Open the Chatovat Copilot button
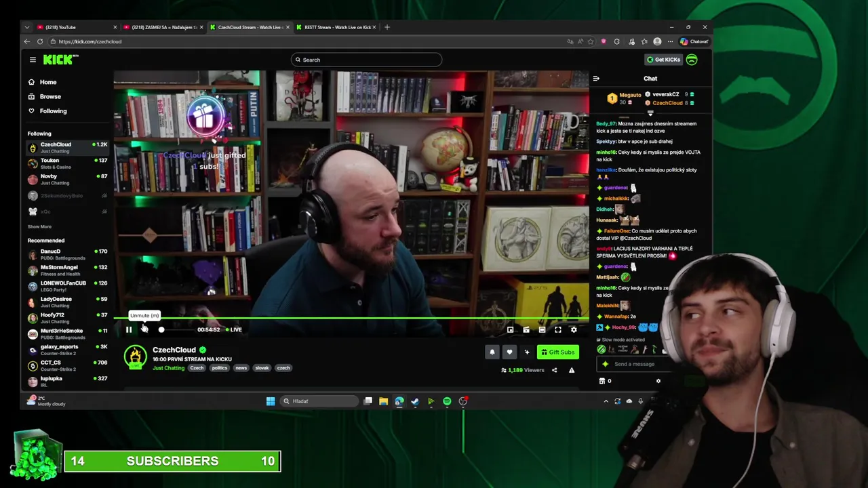This screenshot has width=868, height=488. (x=694, y=41)
